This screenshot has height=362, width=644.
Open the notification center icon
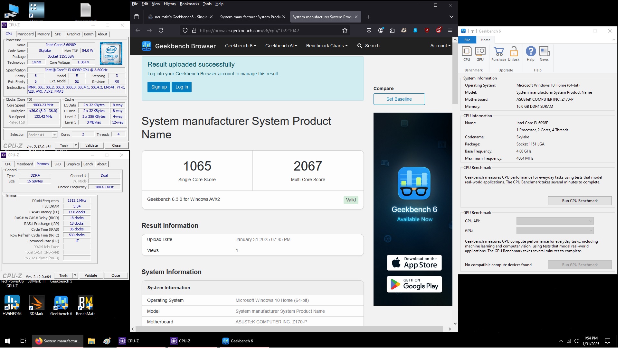click(x=608, y=341)
